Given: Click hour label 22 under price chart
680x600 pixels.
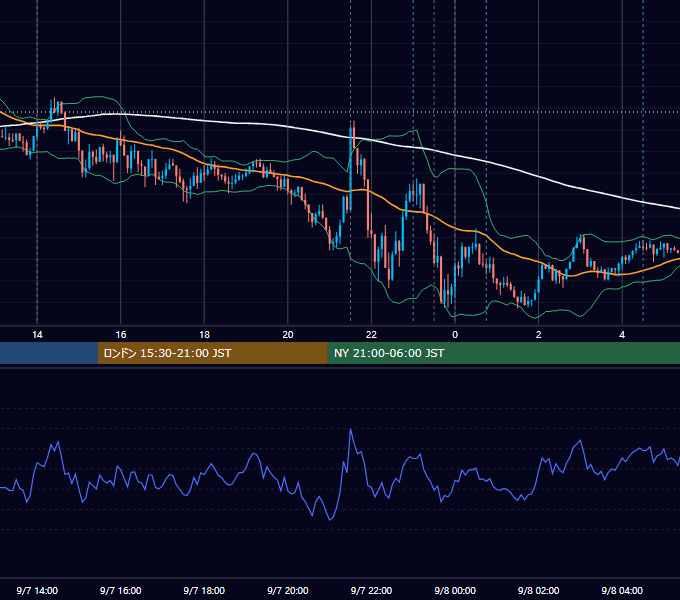Looking at the screenshot, I should pos(371,335).
